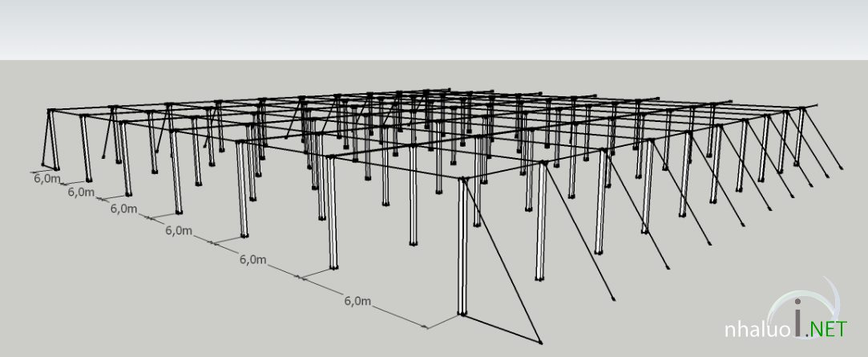This screenshot has width=868, height=357.
Task: Click the far right end of the roof beam
Action: pyautogui.click(x=816, y=108)
